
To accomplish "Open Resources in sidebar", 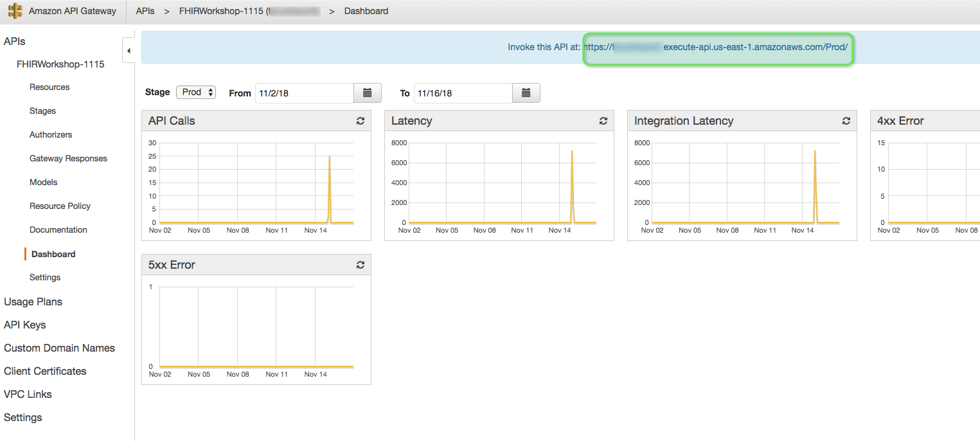I will coord(49,87).
